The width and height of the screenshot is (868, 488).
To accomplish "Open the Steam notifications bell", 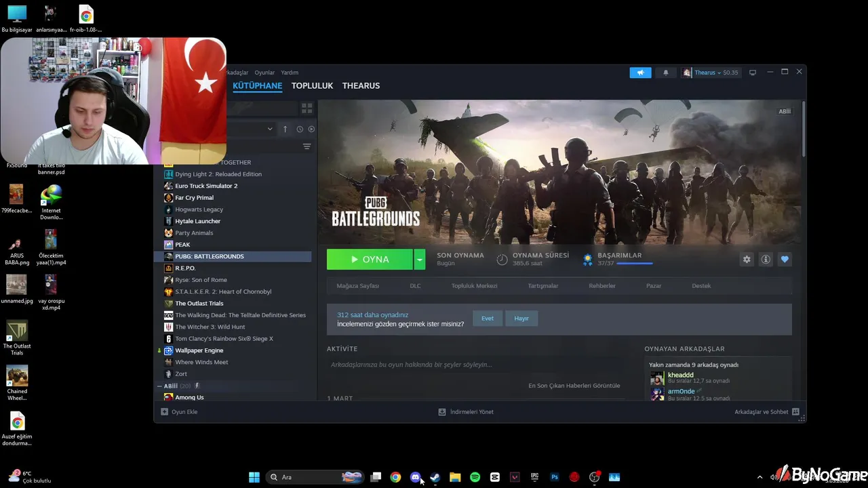I will pyautogui.click(x=665, y=73).
